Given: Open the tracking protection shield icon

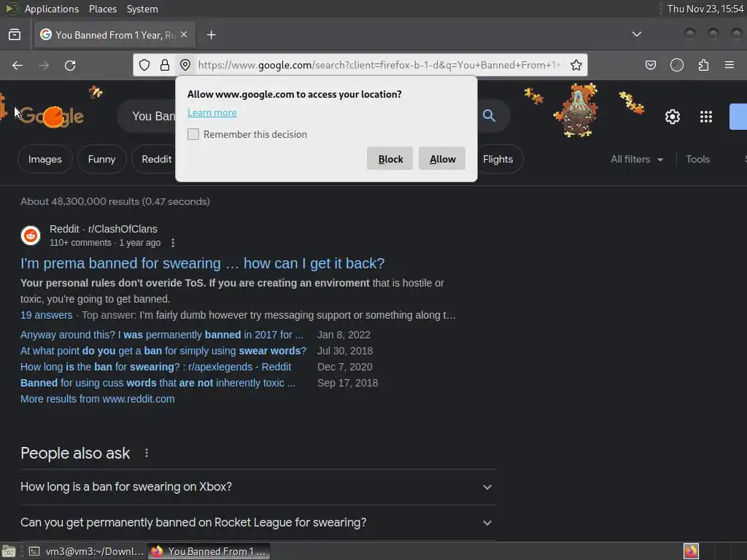Looking at the screenshot, I should pyautogui.click(x=144, y=65).
